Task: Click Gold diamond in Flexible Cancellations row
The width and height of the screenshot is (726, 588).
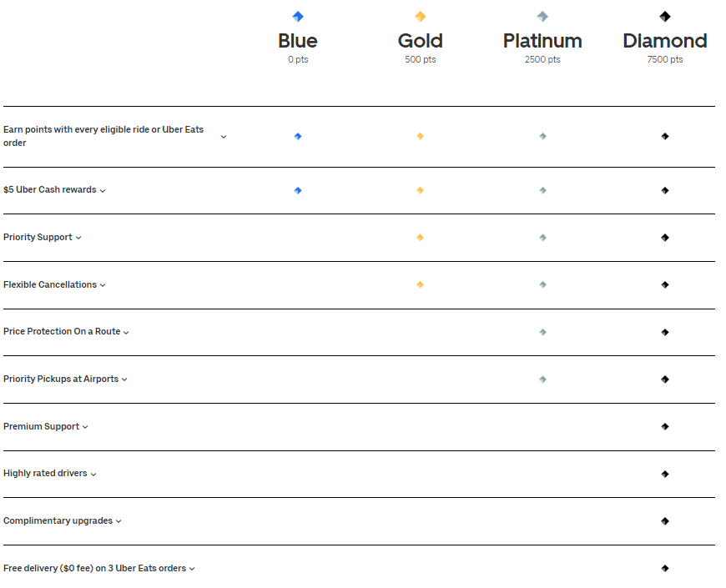Action: point(420,284)
